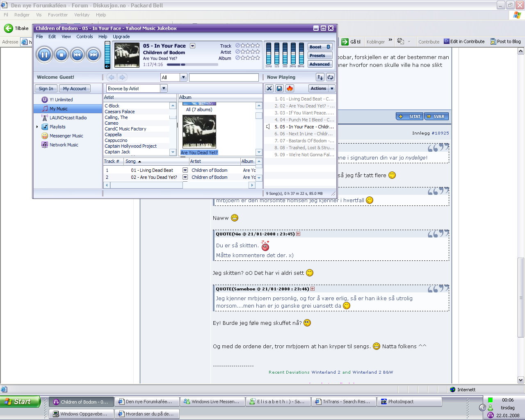Open Advanced equalizer settings
This screenshot has height=420, width=525.
pos(320,64)
